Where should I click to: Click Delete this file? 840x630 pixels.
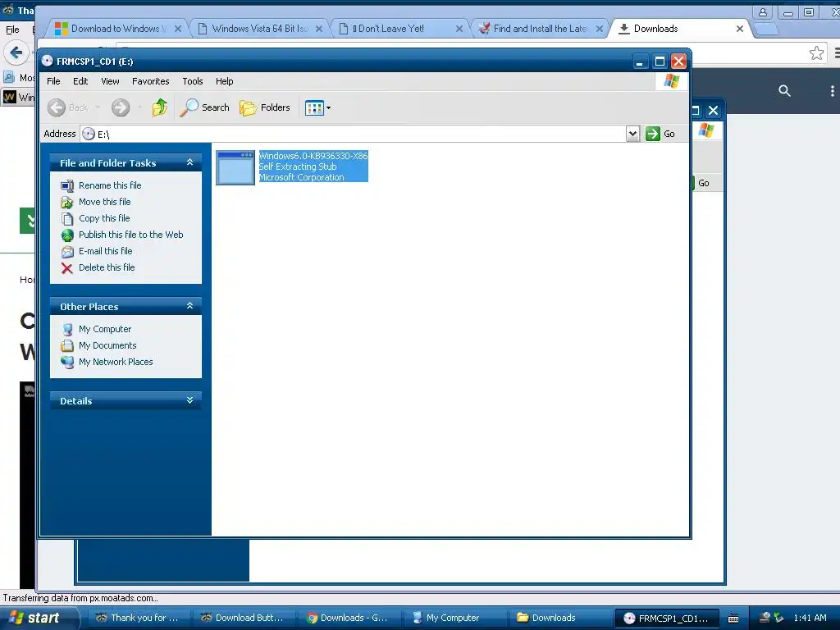[x=107, y=267]
